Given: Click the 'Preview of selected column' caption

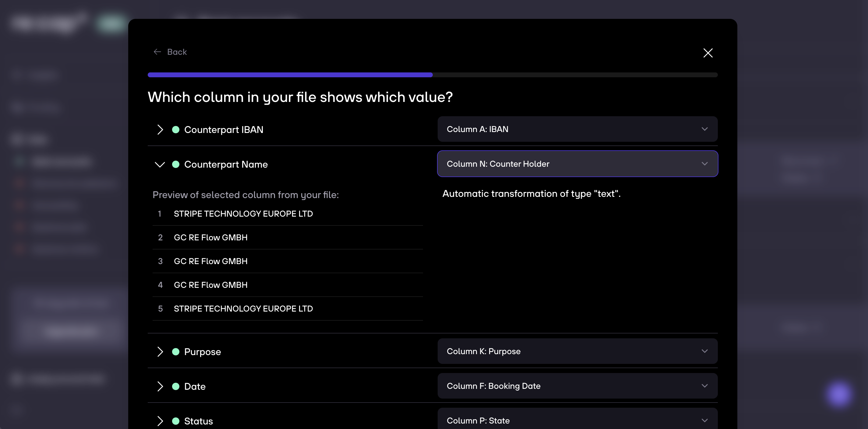Looking at the screenshot, I should [x=246, y=195].
